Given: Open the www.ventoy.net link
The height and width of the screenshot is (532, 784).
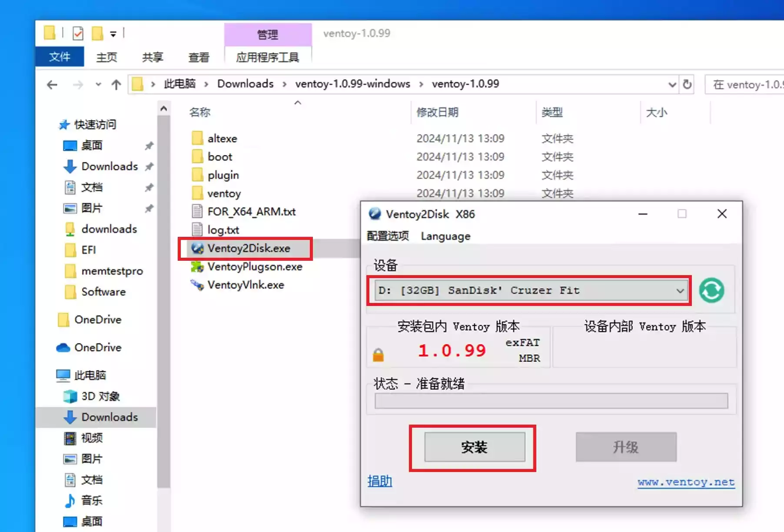Looking at the screenshot, I should [686, 482].
